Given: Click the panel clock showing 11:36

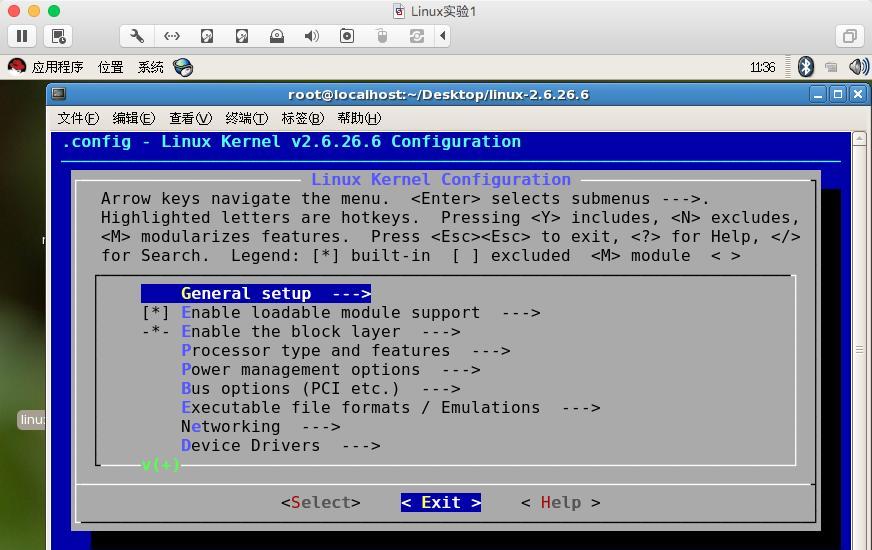Looking at the screenshot, I should [762, 67].
